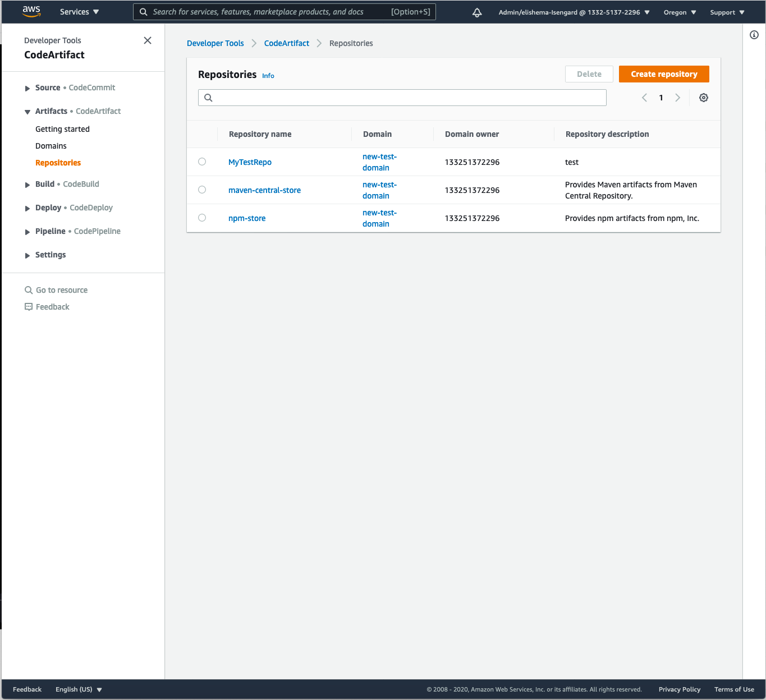Open Domains in sidebar
This screenshot has width=766, height=700.
click(x=51, y=146)
